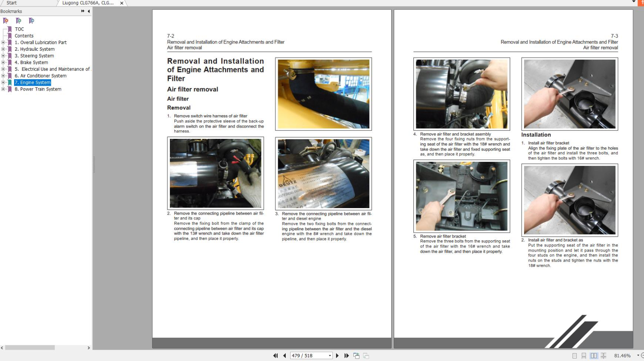Select the Liugong CLG766A document tab
The width and height of the screenshot is (644, 361).
pyautogui.click(x=88, y=3)
